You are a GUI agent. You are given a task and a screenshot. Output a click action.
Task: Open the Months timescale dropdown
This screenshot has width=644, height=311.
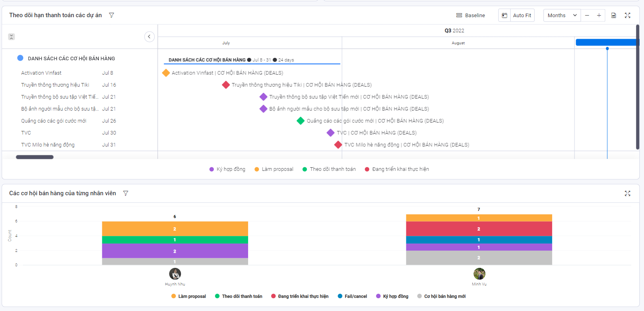562,16
